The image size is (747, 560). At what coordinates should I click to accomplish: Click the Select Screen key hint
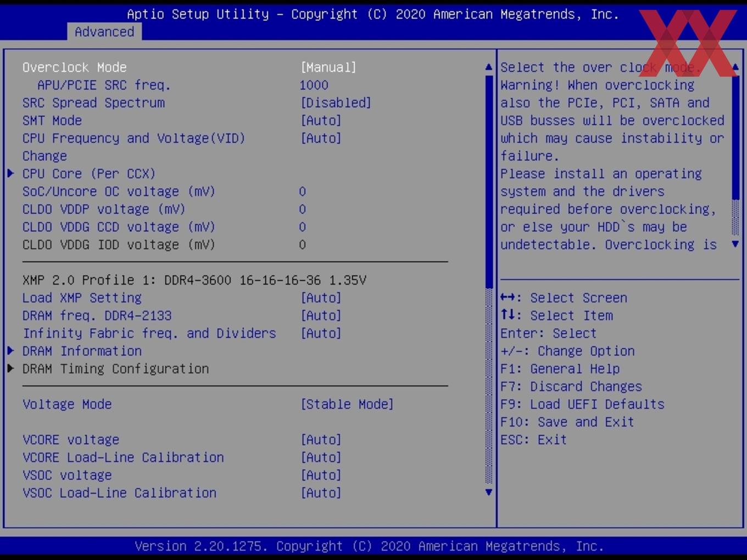tap(564, 298)
